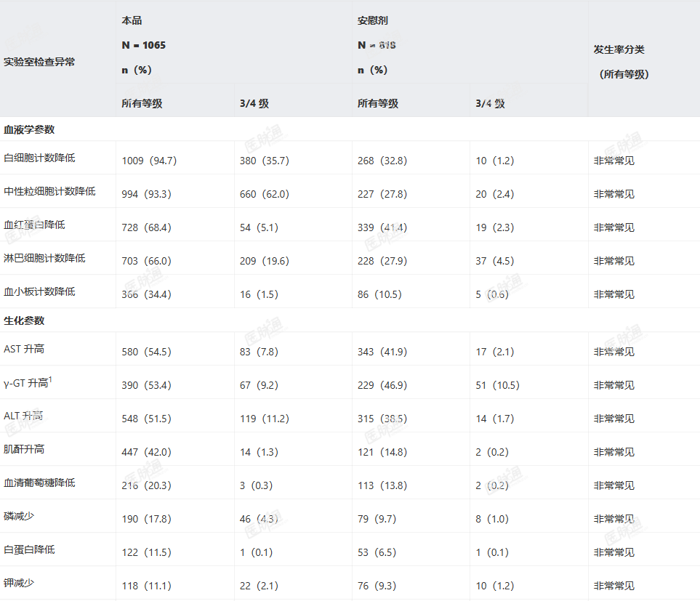This screenshot has height=601, width=700.
Task: Select the ALT 升高 row label
Action: pyautogui.click(x=23, y=416)
